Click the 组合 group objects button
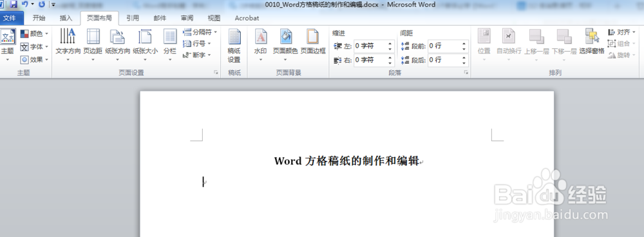This screenshot has width=644, height=237. (x=621, y=44)
